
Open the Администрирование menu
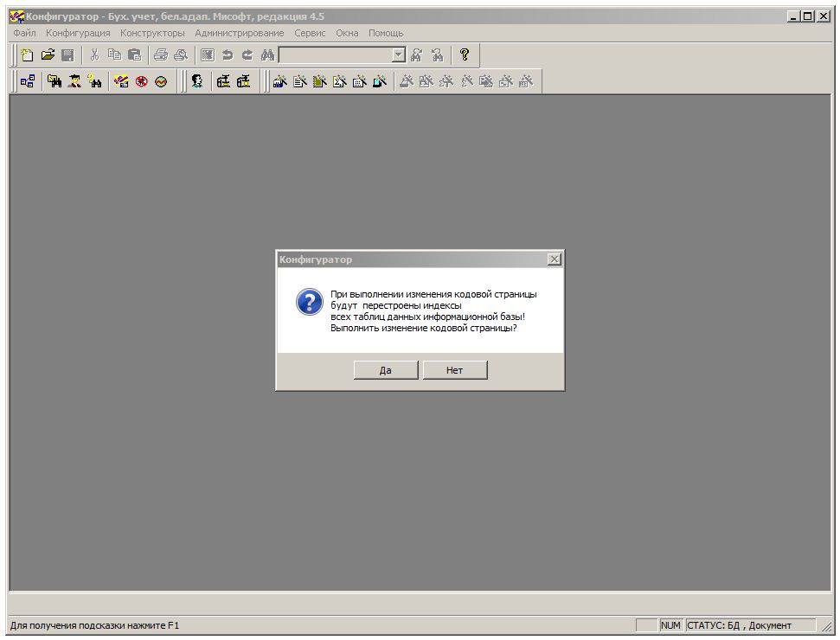(239, 33)
